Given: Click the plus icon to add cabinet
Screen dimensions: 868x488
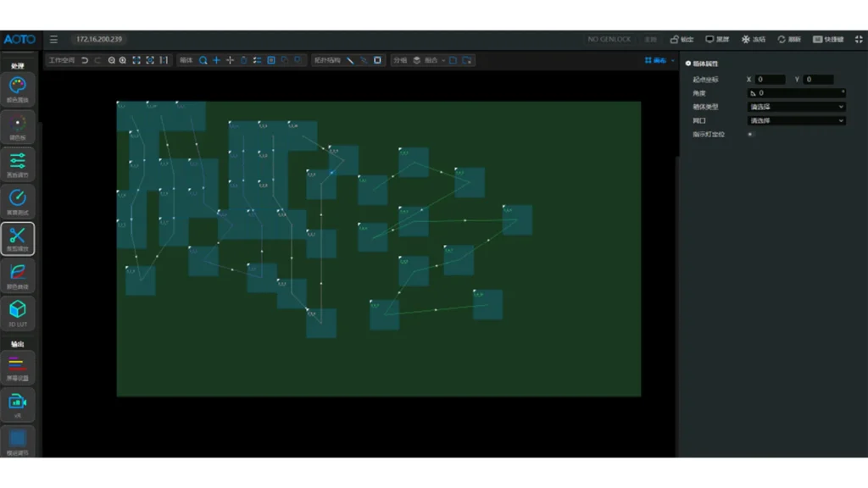Looking at the screenshot, I should point(216,60).
